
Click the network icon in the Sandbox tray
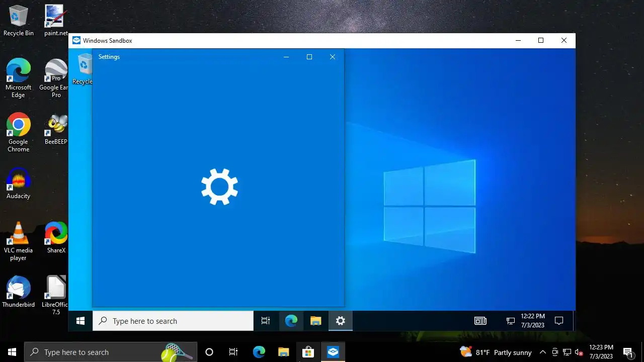point(511,321)
